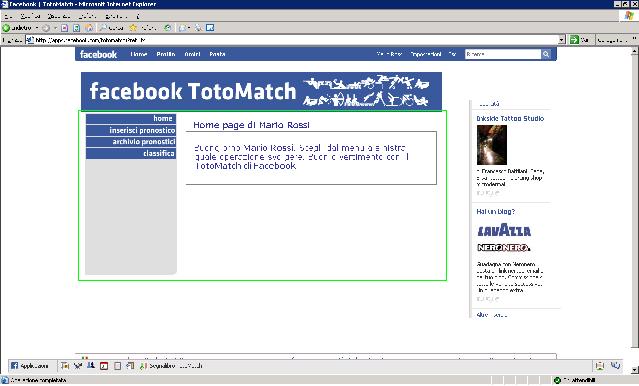Image resolution: width=639 pixels, height=386 pixels.
Task: Click Profilo in Facebook top bar
Action: pos(165,54)
